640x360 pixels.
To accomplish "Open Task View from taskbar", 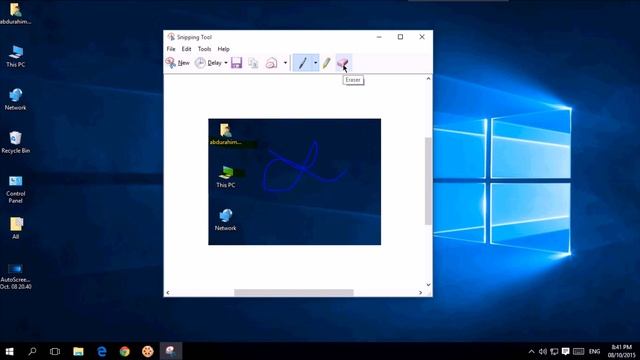I will point(55,351).
